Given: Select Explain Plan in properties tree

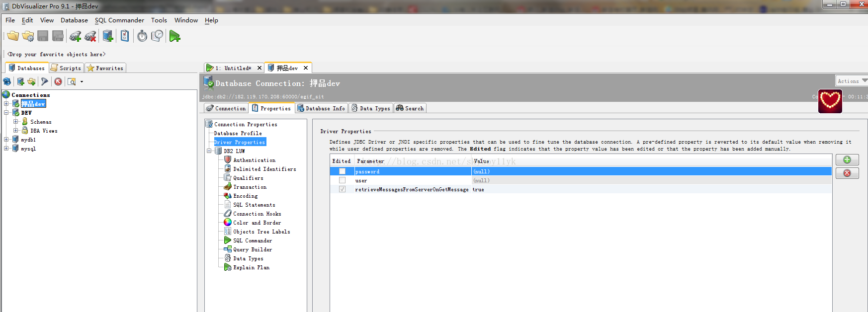Looking at the screenshot, I should 251,267.
